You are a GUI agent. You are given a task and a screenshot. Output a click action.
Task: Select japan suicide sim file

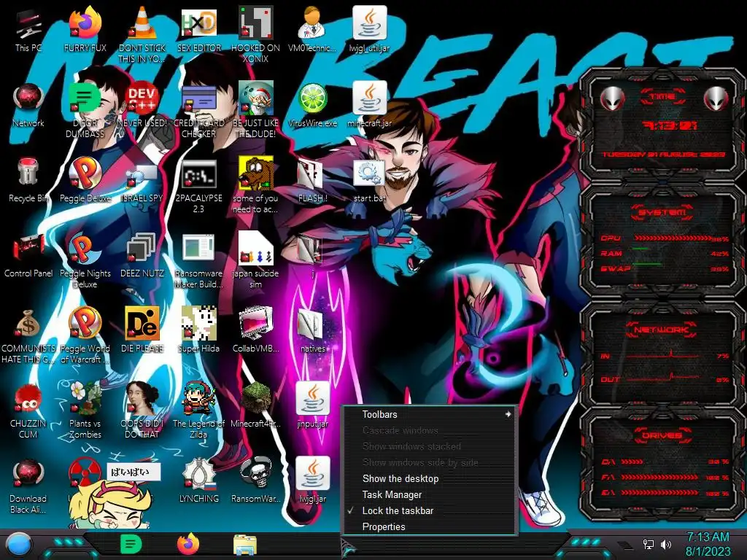tap(256, 249)
